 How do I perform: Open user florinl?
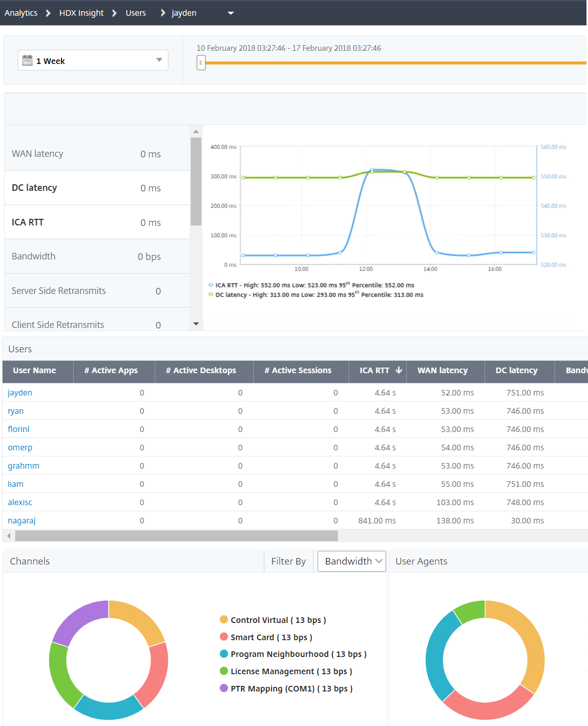pos(18,429)
